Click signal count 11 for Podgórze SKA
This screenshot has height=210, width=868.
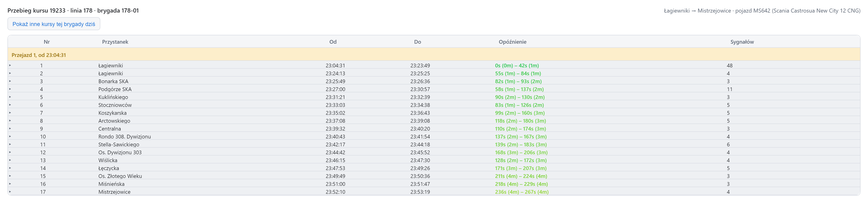[729, 89]
